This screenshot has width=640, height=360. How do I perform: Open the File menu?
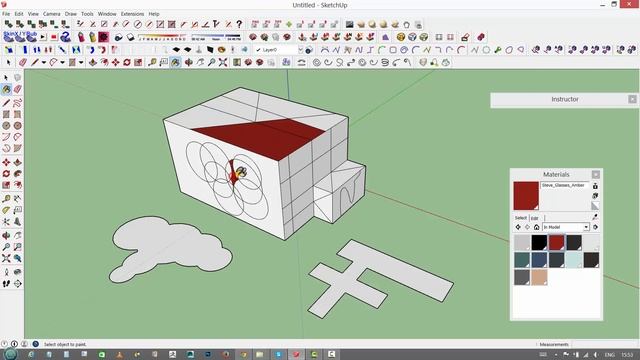(x=6, y=14)
